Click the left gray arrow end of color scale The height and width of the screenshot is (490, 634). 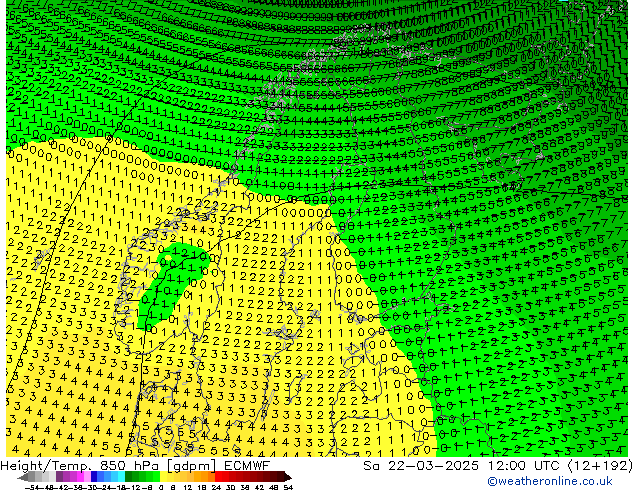click(23, 477)
